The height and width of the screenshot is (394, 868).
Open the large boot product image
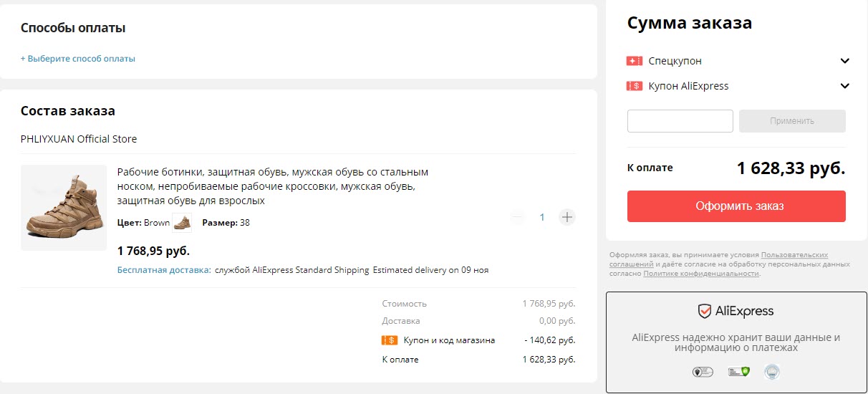coord(64,208)
